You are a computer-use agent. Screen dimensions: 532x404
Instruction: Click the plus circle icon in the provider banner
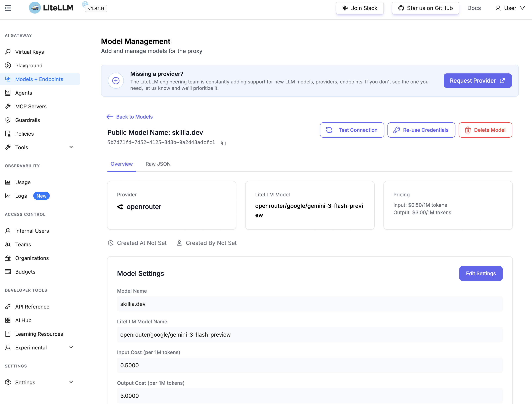click(x=116, y=81)
